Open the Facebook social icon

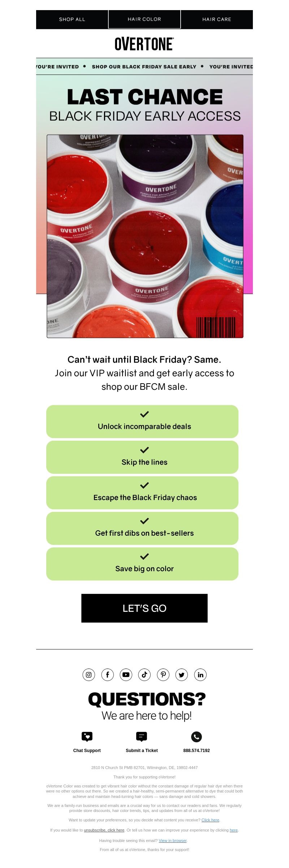[107, 674]
